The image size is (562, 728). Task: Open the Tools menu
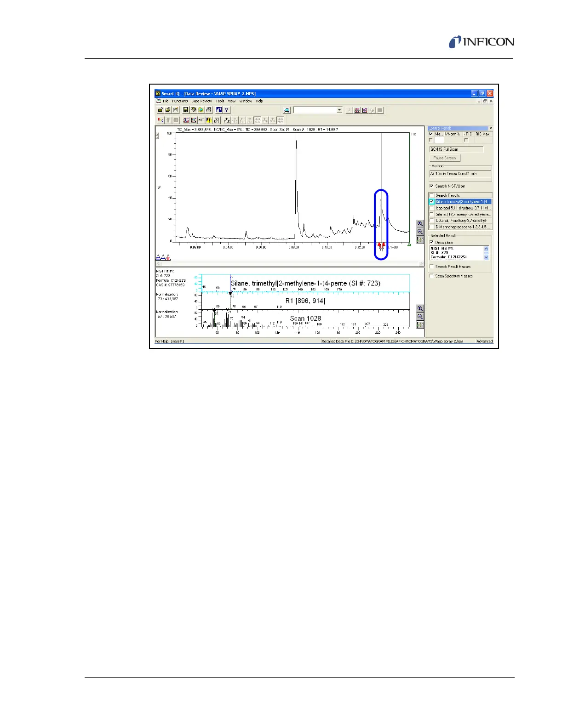point(220,101)
